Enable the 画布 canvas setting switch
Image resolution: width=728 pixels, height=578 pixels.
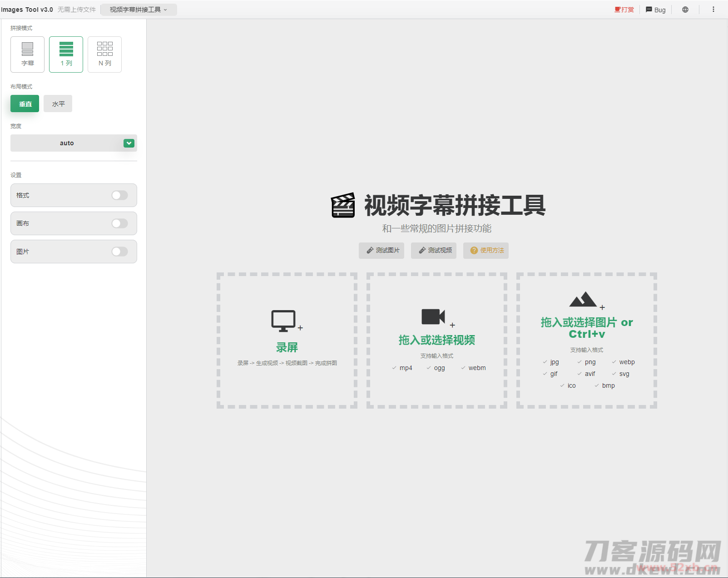[x=119, y=223]
